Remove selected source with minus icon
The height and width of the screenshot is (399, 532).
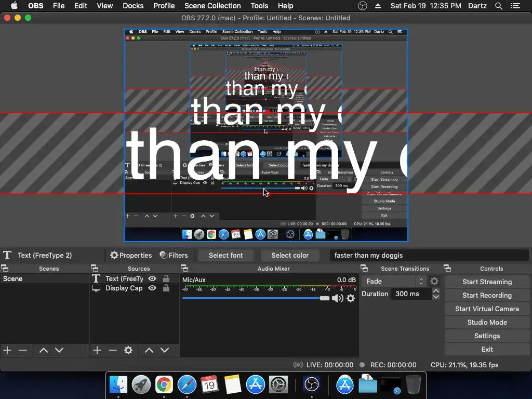(113, 350)
